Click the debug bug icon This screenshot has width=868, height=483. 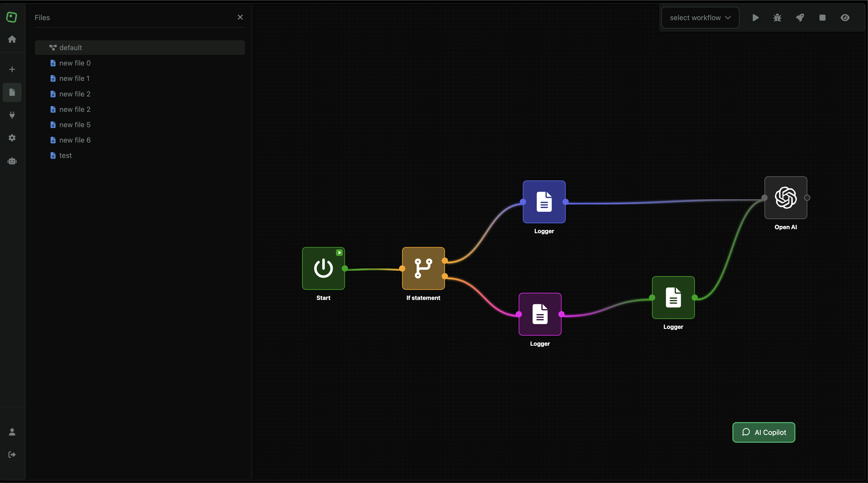coord(777,18)
